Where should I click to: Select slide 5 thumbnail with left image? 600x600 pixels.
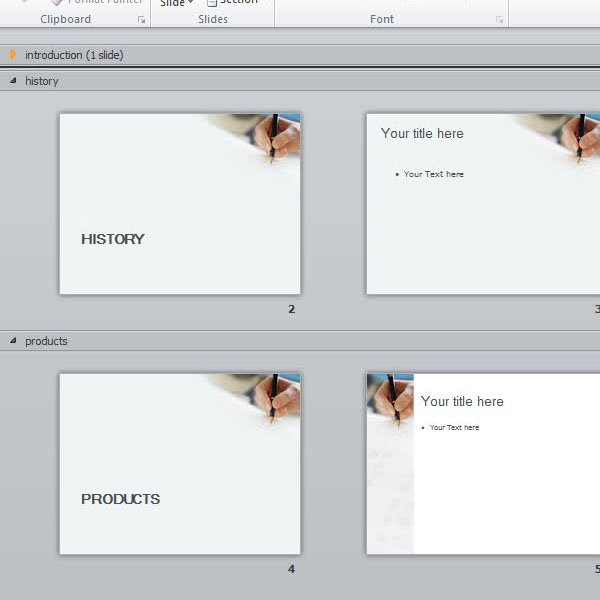tap(483, 464)
